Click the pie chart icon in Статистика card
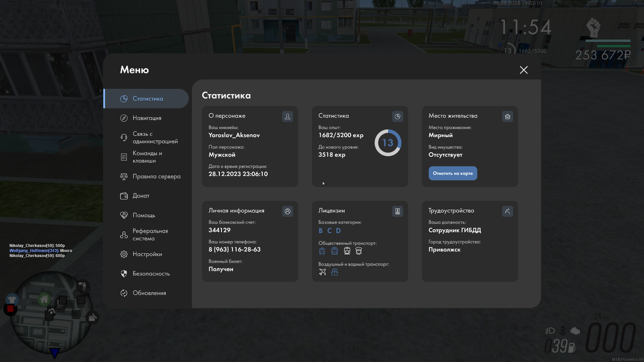644x362 pixels. click(397, 117)
